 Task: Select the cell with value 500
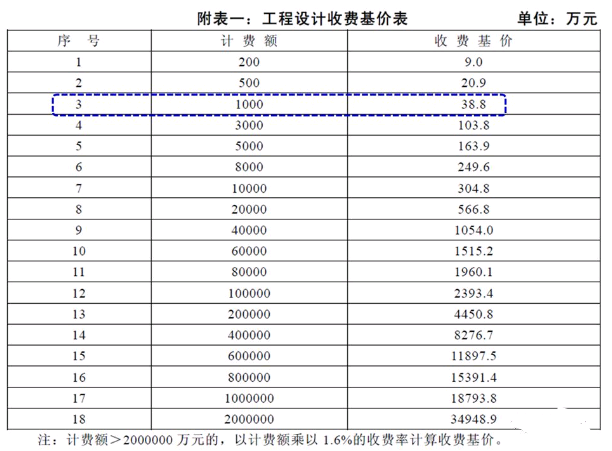[x=249, y=83]
